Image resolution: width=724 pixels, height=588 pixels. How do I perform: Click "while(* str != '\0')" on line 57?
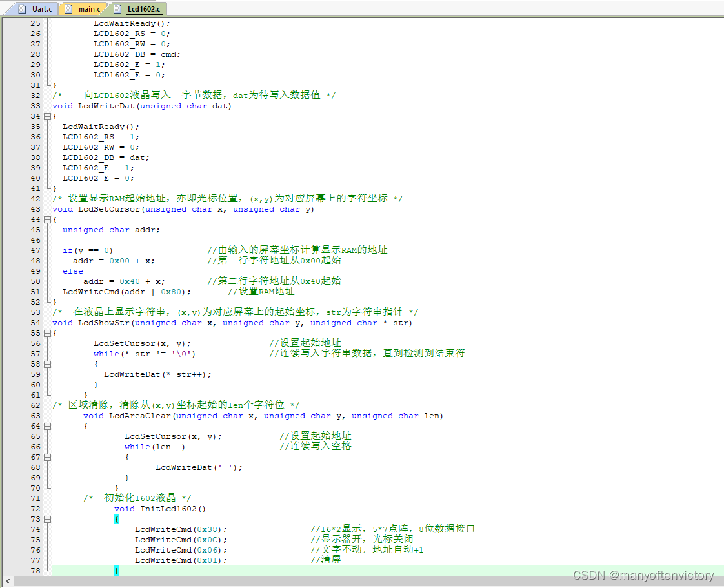pos(145,354)
